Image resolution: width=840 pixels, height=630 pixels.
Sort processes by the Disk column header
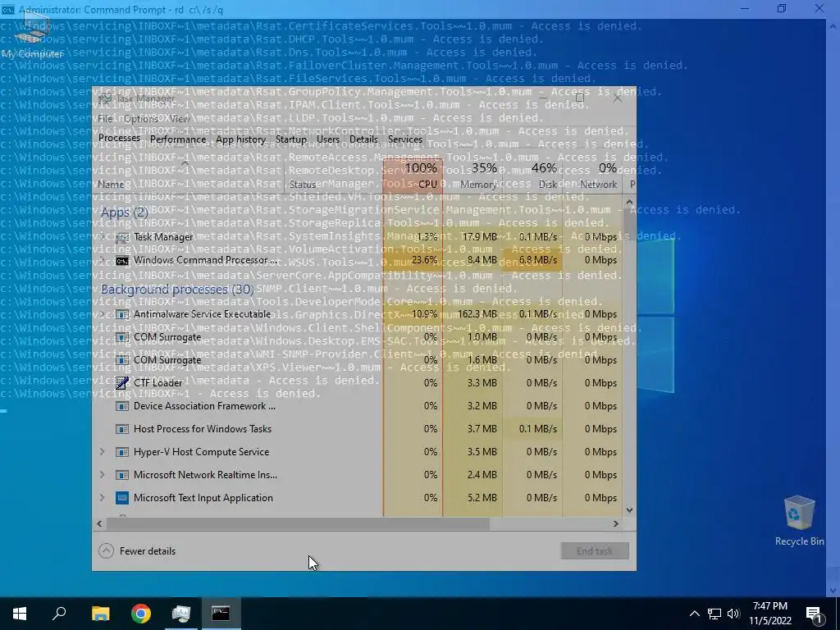(532, 177)
